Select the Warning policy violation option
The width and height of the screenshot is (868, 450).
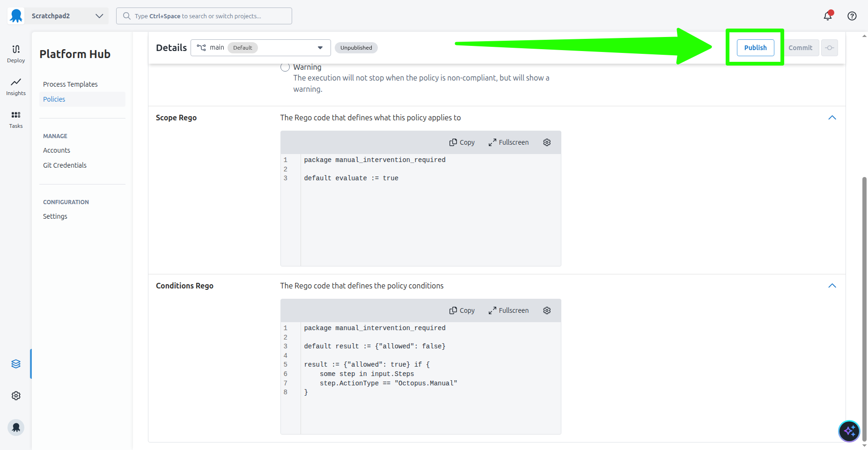(285, 67)
